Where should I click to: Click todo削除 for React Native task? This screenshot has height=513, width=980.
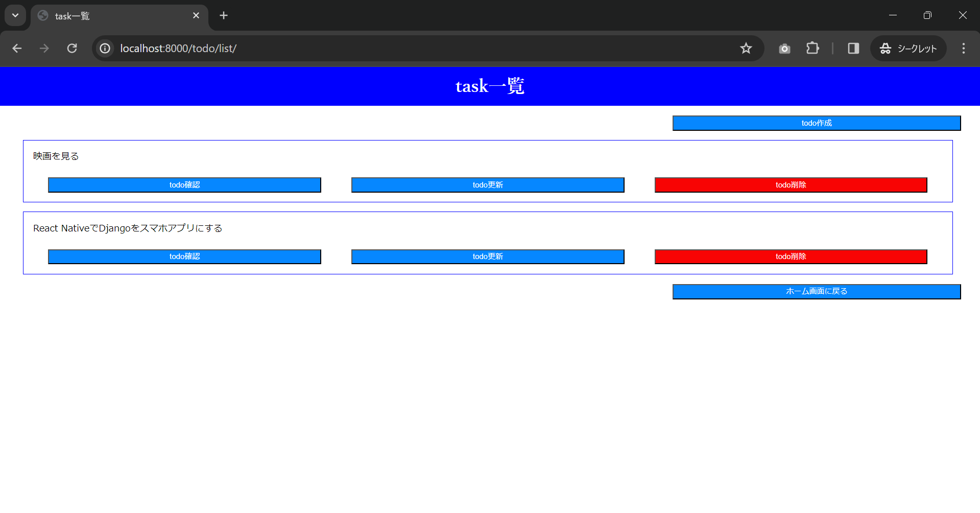(791, 256)
